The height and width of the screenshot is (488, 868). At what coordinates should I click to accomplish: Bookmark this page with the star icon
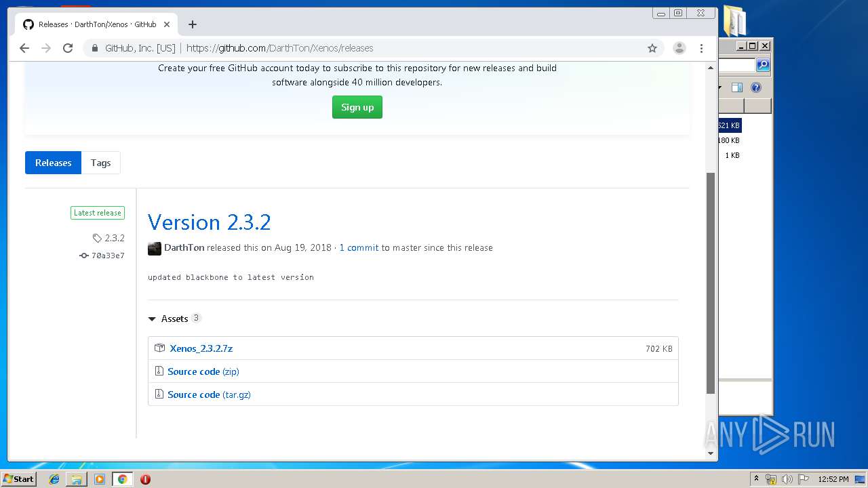coord(652,48)
